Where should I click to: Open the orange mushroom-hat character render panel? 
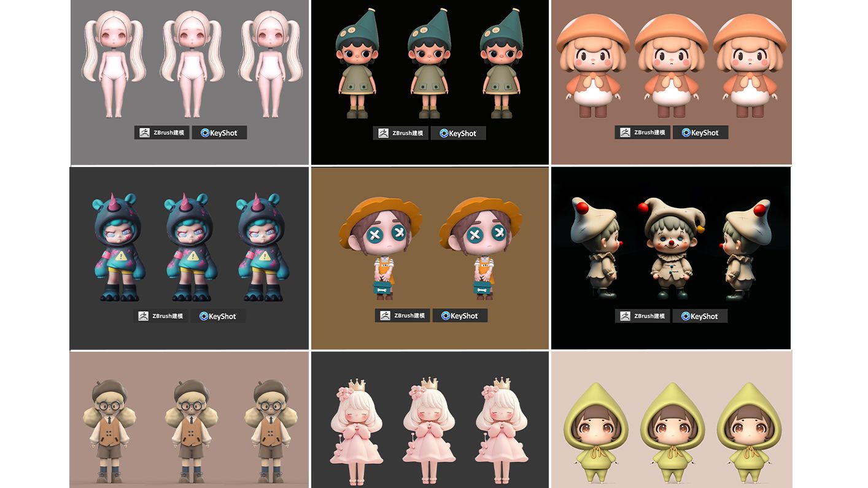tap(672, 82)
